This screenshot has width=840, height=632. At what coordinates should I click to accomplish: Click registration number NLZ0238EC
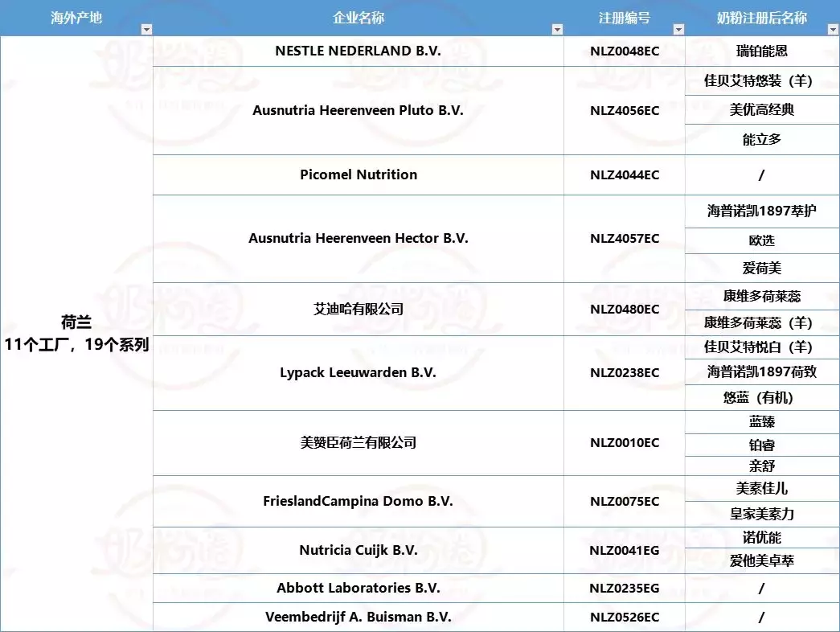coord(624,372)
